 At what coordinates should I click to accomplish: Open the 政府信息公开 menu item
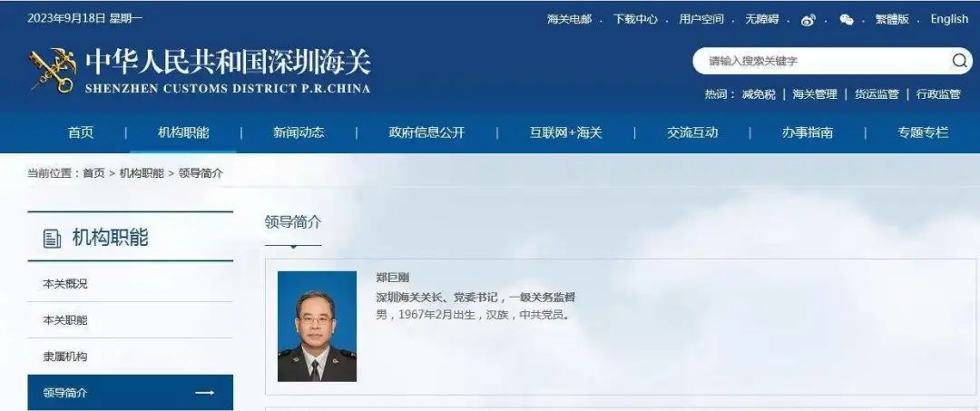pos(426,132)
